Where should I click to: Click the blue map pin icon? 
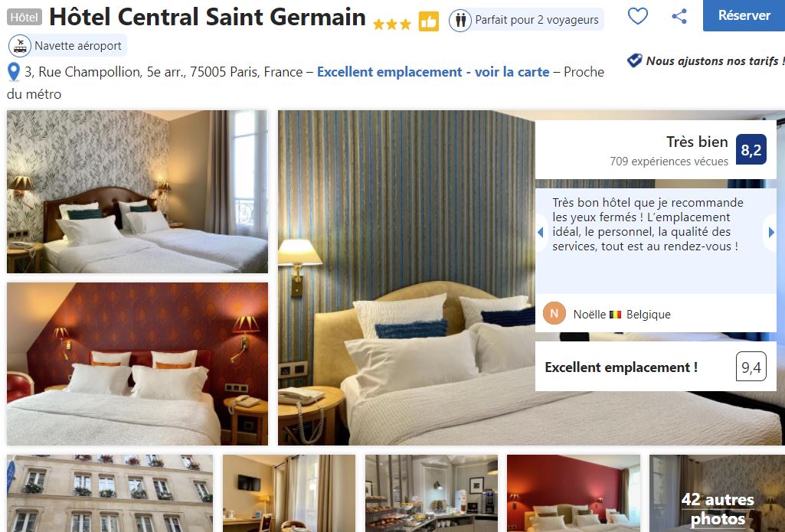pos(14,72)
